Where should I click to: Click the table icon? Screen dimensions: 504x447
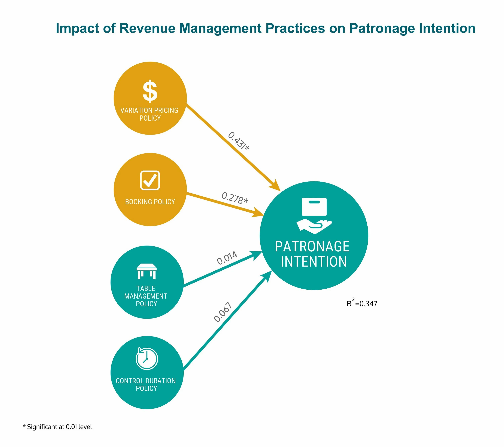click(x=147, y=271)
